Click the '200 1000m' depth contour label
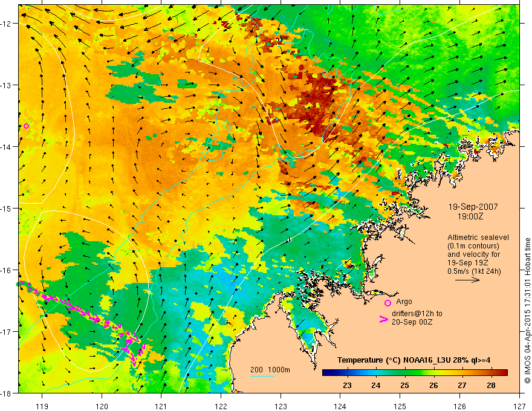This screenshot has width=532, height=411. tap(270, 370)
